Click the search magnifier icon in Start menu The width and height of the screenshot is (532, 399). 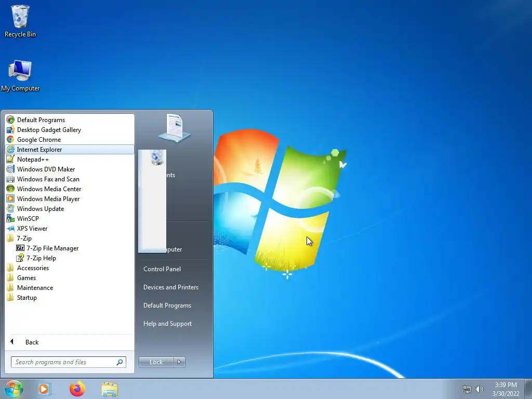pos(120,362)
